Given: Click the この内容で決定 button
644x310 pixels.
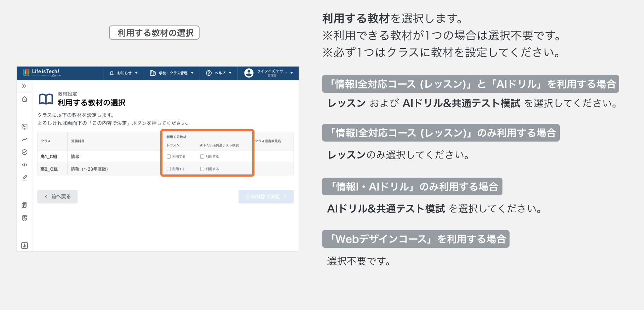Looking at the screenshot, I should click(266, 196).
